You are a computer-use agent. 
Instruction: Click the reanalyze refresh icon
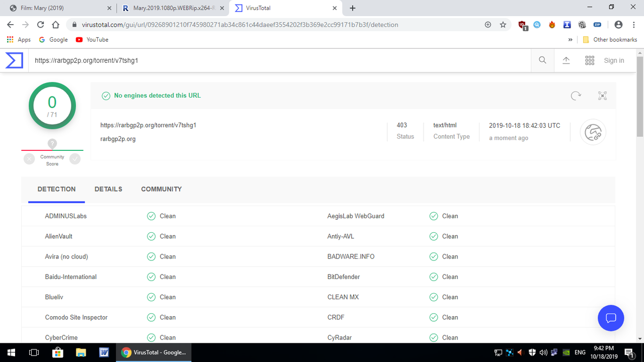[x=576, y=96]
